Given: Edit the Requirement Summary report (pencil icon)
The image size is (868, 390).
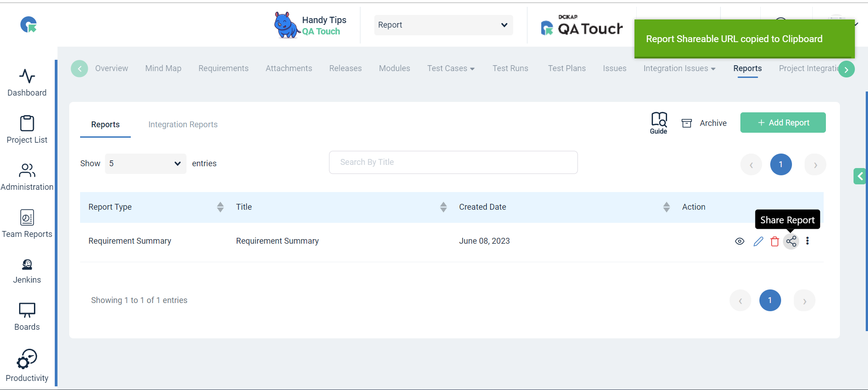Looking at the screenshot, I should [x=758, y=241].
